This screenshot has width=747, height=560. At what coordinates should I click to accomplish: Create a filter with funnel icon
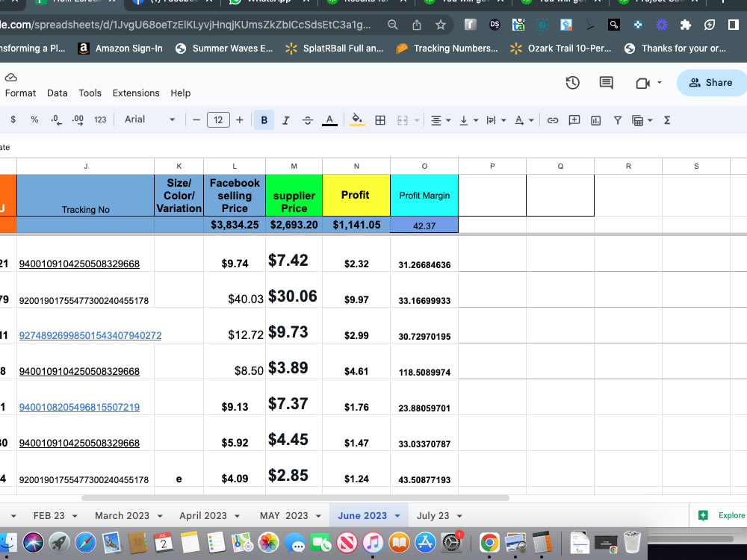(618, 120)
